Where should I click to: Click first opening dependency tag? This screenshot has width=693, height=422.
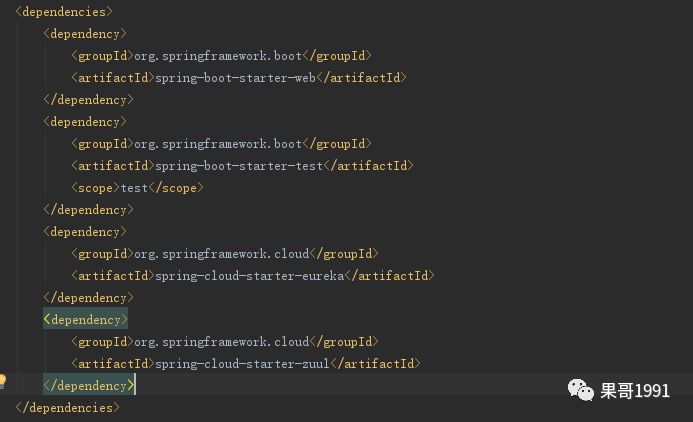tap(85, 34)
